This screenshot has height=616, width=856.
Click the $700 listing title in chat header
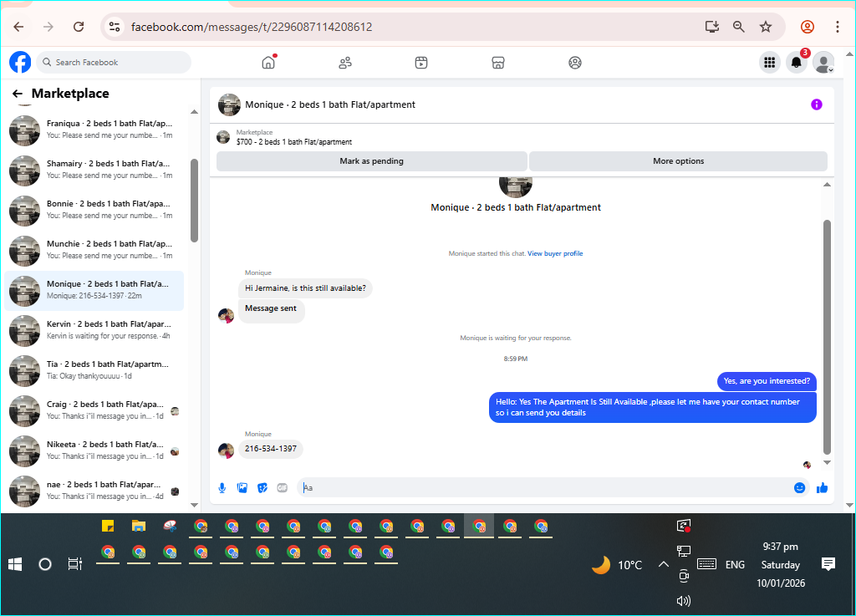(293, 142)
